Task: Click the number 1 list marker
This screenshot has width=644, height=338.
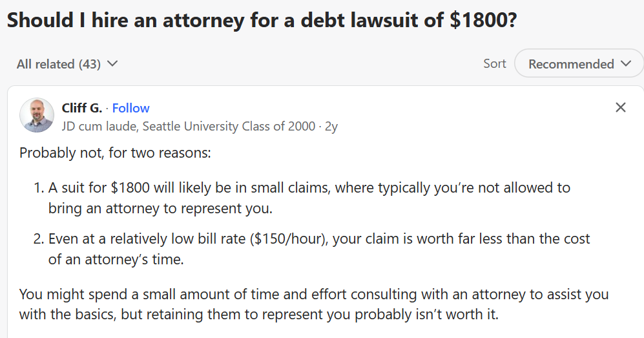Action: pyautogui.click(x=39, y=188)
